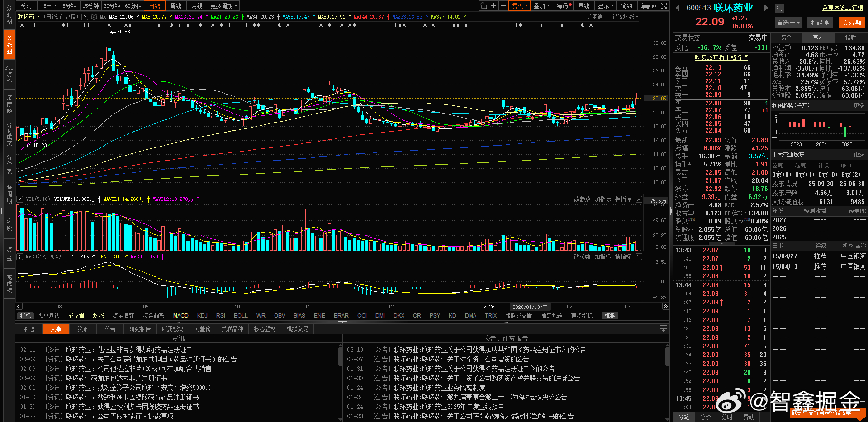Select 指数 tab in right panel
The image size is (868, 422).
click(850, 38)
